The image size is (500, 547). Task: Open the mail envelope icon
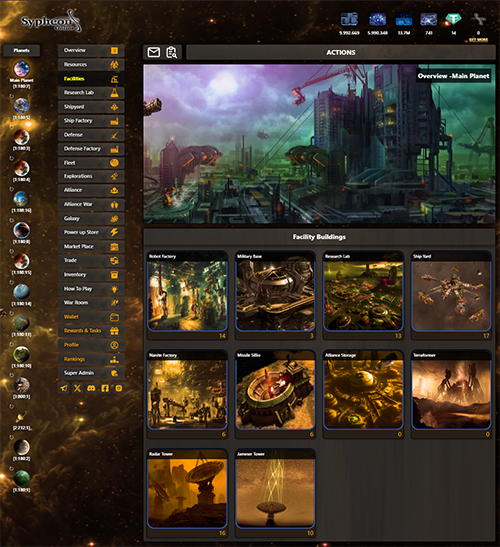coord(154,52)
